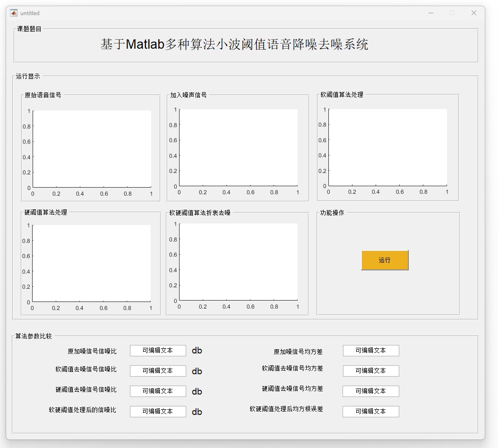Click the untitled window title text

click(30, 13)
